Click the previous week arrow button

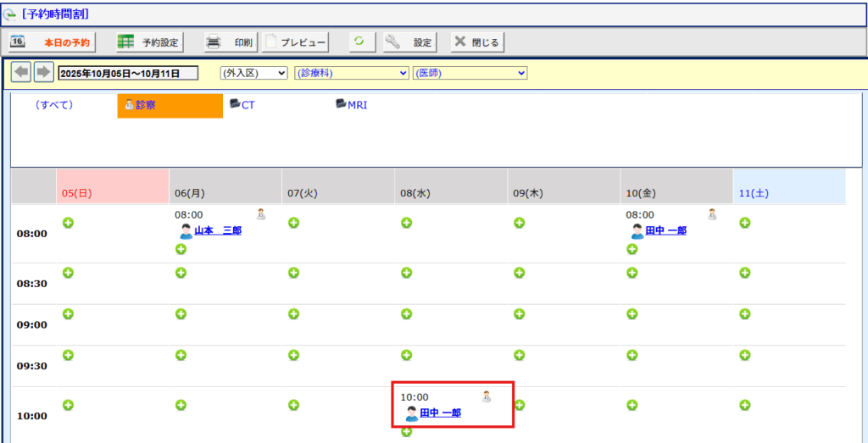tap(22, 73)
